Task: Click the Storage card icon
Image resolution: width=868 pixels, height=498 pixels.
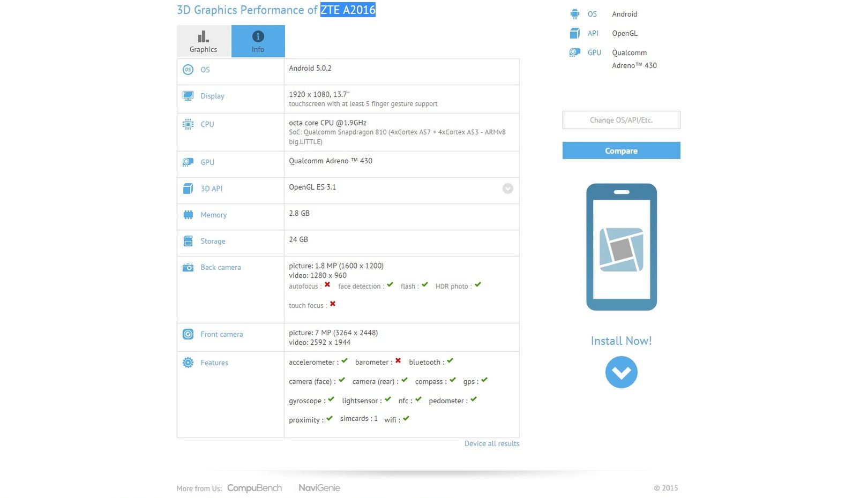Action: (188, 241)
